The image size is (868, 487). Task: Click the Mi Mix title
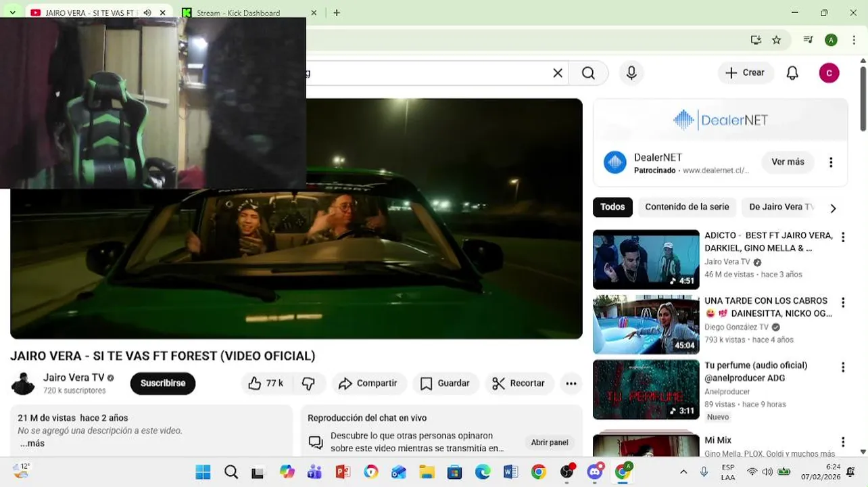pyautogui.click(x=718, y=440)
